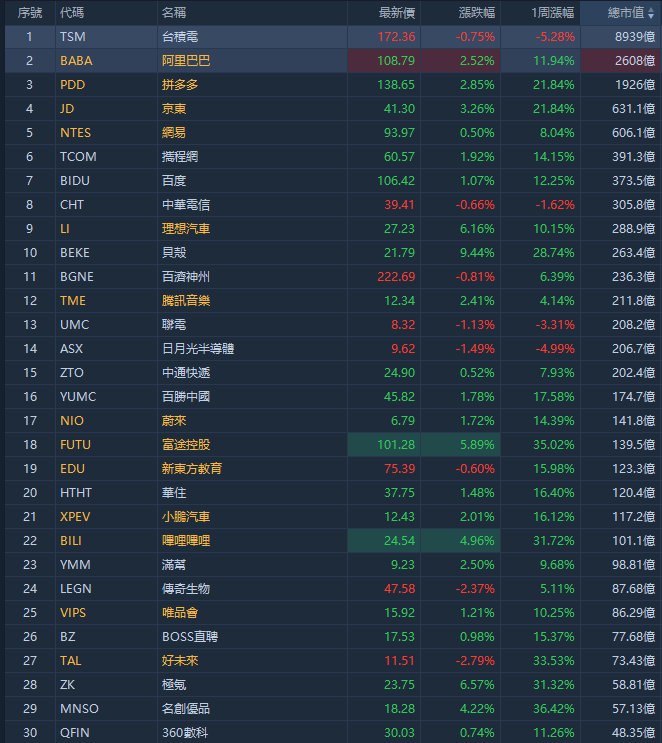
Task: Select the TSM ticker code
Action: pyautogui.click(x=73, y=36)
